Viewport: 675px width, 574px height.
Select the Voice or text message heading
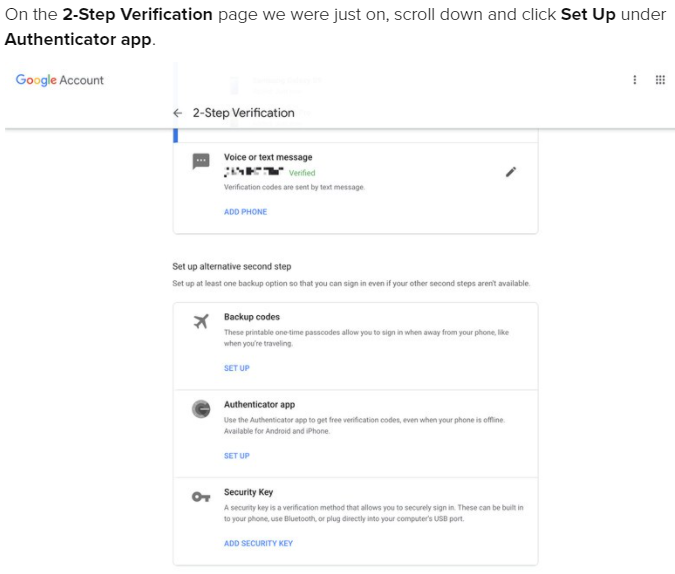(268, 157)
